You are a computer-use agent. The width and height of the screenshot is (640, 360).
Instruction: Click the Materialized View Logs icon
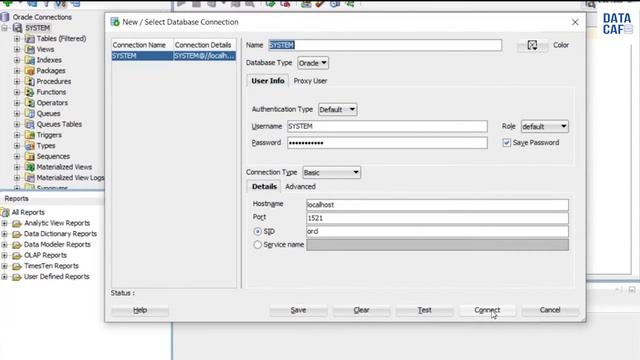point(29,178)
